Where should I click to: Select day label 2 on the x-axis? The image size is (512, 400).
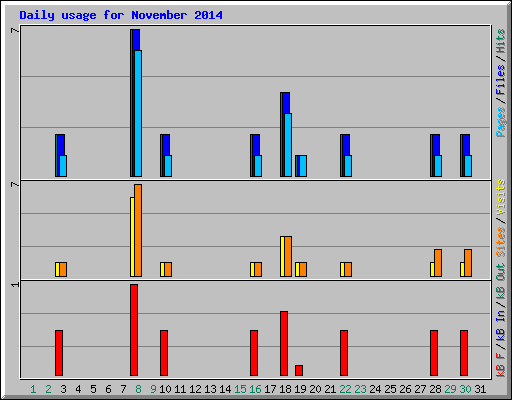pyautogui.click(x=48, y=389)
